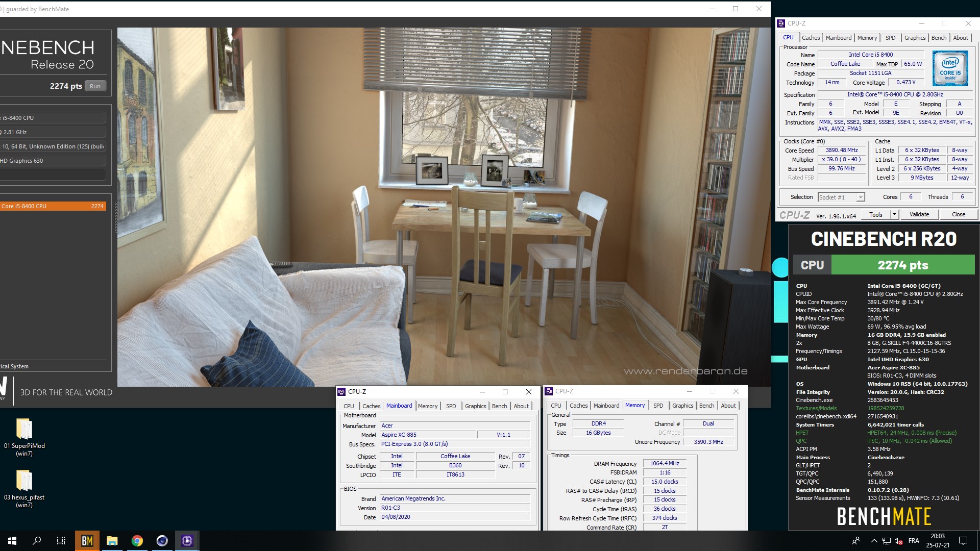Close the top CPU-Z via Close button
This screenshot has height=551, width=980.
pos(959,214)
